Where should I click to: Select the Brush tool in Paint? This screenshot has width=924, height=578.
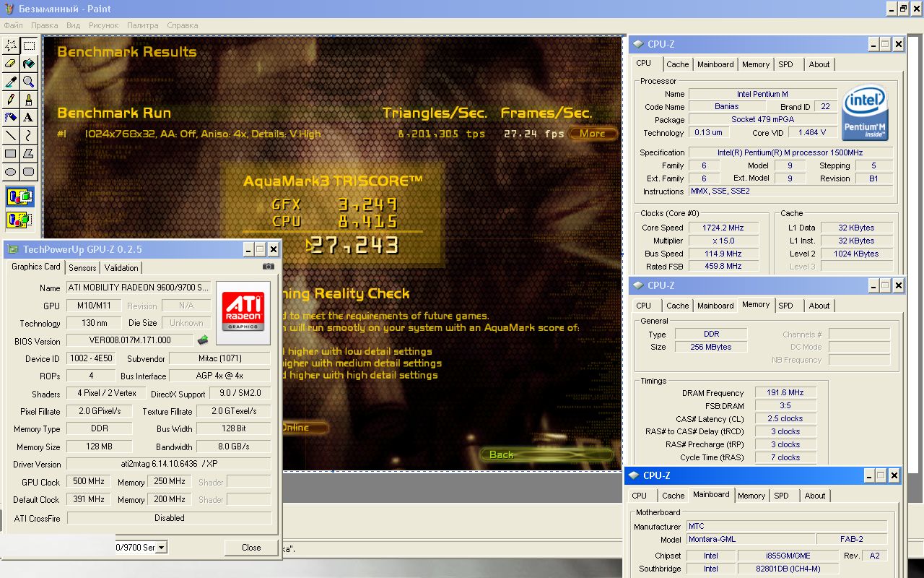pyautogui.click(x=29, y=100)
